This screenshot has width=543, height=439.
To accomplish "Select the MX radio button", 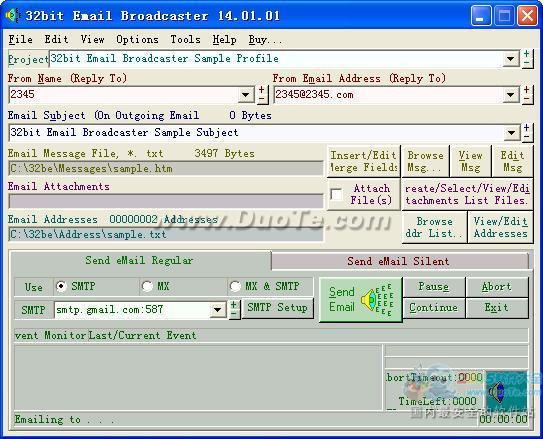I will [147, 286].
